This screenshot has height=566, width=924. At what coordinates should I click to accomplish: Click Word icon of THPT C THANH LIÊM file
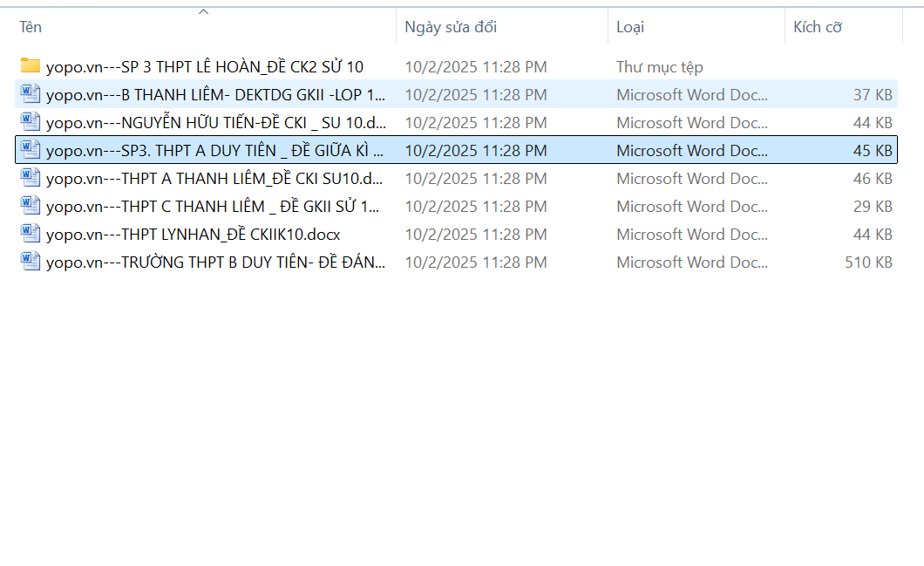[31, 206]
